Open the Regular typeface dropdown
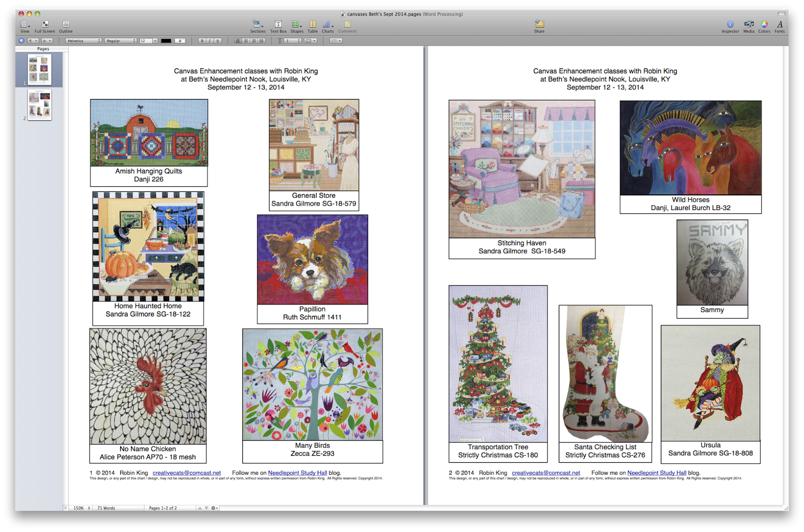The image size is (804, 532). pyautogui.click(x=121, y=41)
